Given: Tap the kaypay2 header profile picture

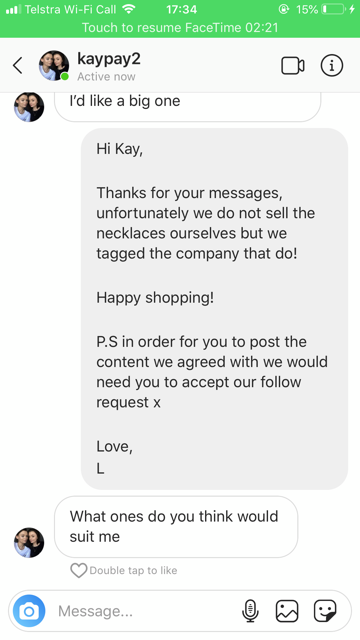Looking at the screenshot, I should click(54, 66).
